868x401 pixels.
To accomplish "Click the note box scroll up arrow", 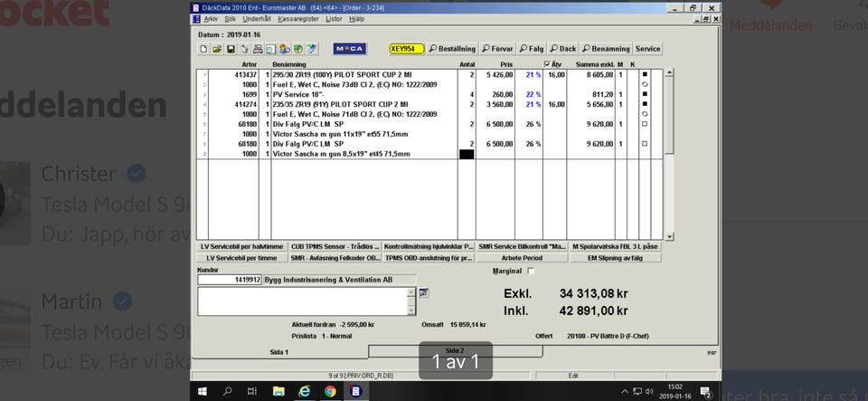I will 410,291.
